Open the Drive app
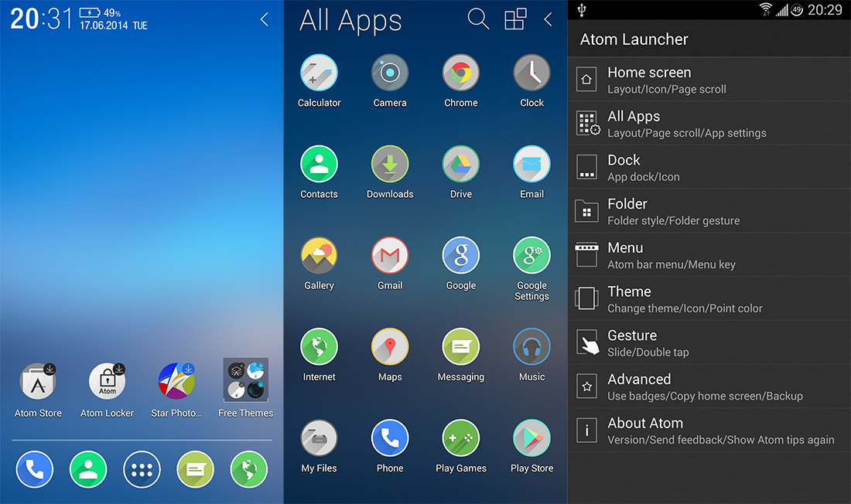This screenshot has height=504, width=851. click(x=460, y=165)
